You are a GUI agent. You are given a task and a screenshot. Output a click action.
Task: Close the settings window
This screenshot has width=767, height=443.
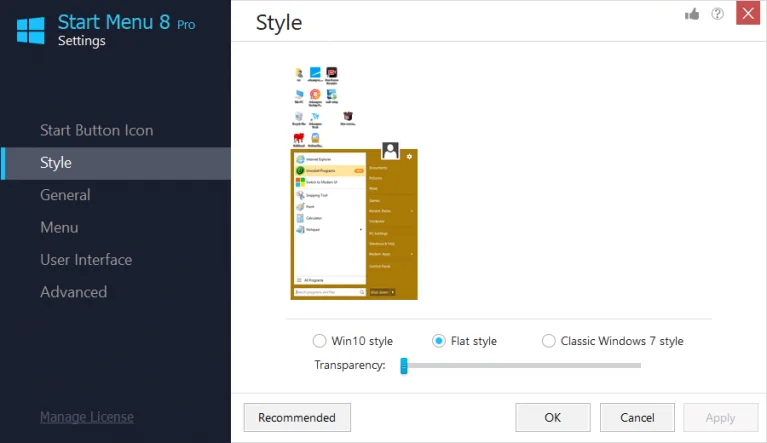[x=748, y=13]
